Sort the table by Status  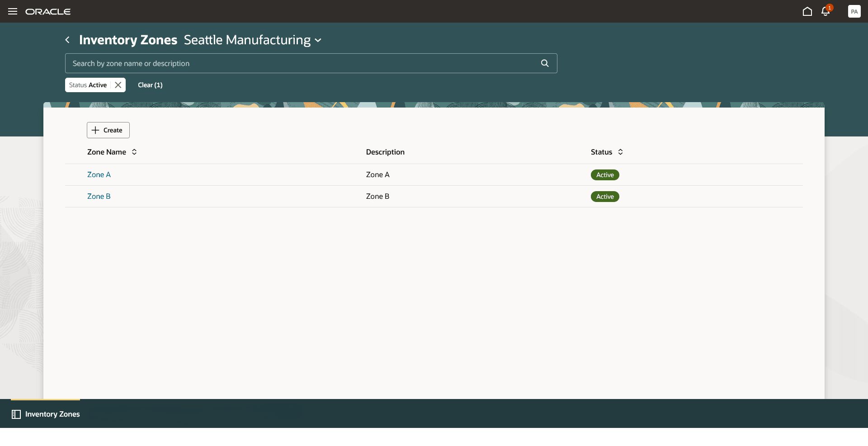tap(620, 152)
